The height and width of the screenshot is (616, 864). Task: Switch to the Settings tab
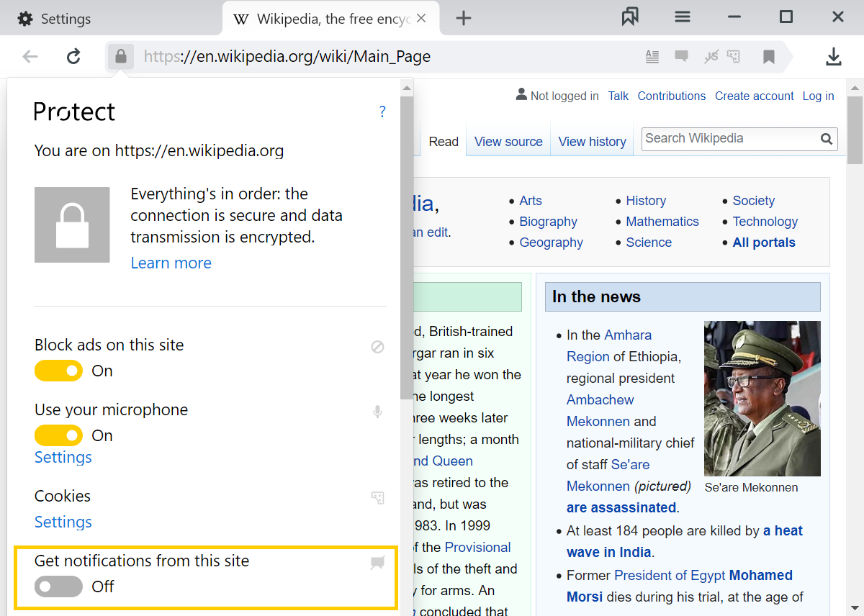(x=54, y=19)
